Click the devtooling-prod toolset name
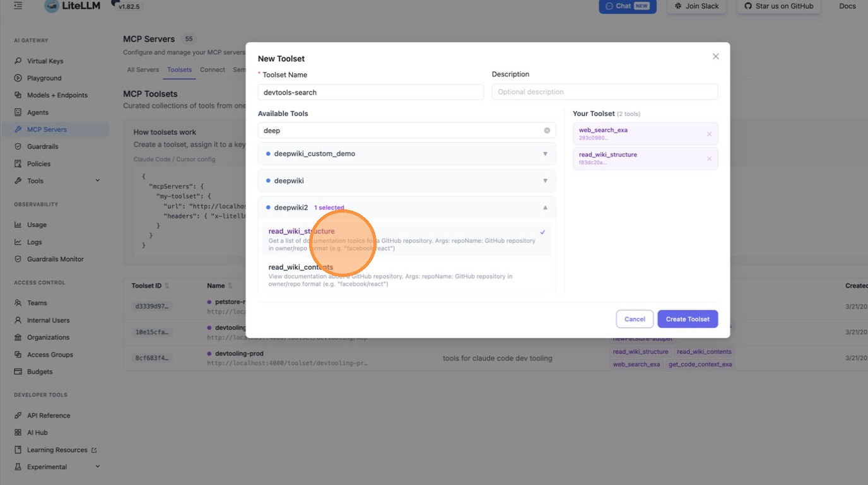 click(239, 353)
